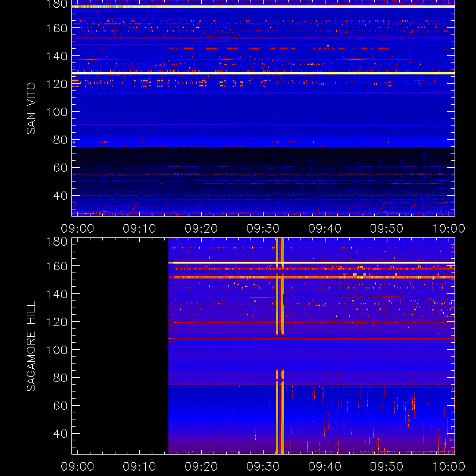Click the 140 frequency label on San Vito
Image resolution: width=476 pixels, height=476 pixels.
[57, 56]
